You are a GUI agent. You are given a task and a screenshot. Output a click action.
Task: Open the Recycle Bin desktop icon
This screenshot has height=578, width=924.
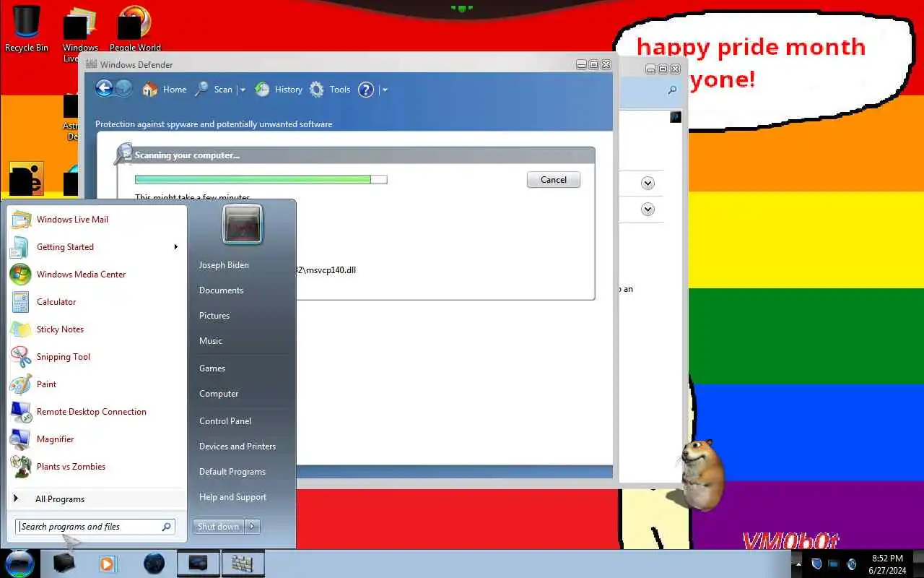pos(27,29)
